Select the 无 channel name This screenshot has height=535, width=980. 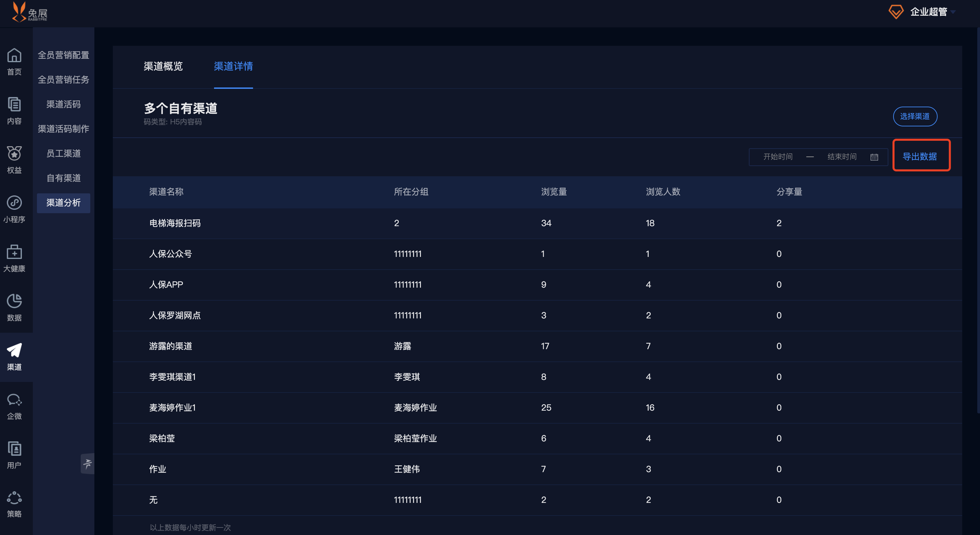tap(153, 500)
